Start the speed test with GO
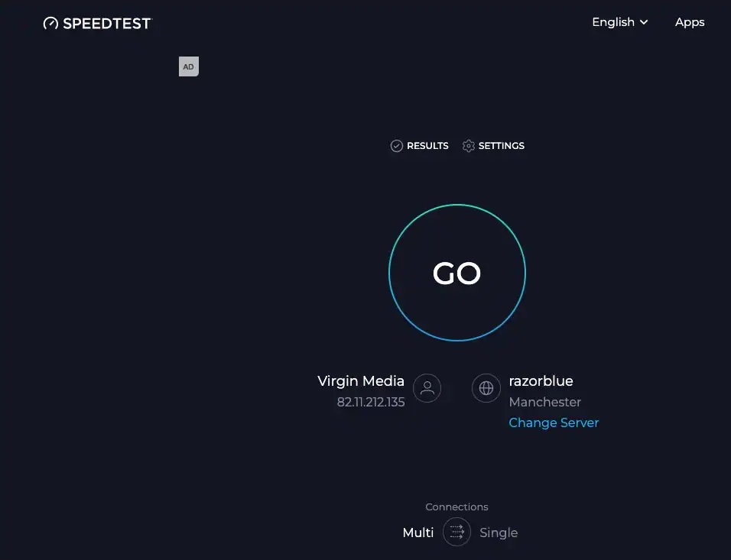 pos(456,273)
